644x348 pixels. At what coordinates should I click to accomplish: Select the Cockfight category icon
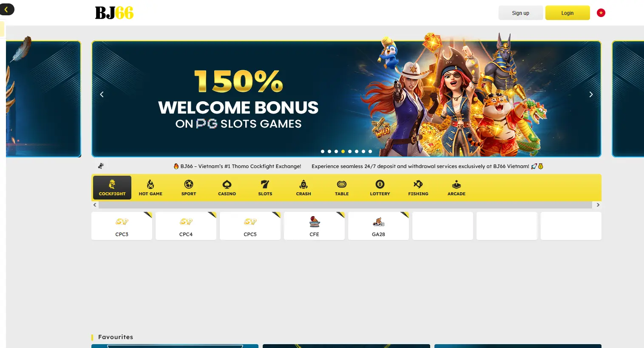click(x=112, y=184)
